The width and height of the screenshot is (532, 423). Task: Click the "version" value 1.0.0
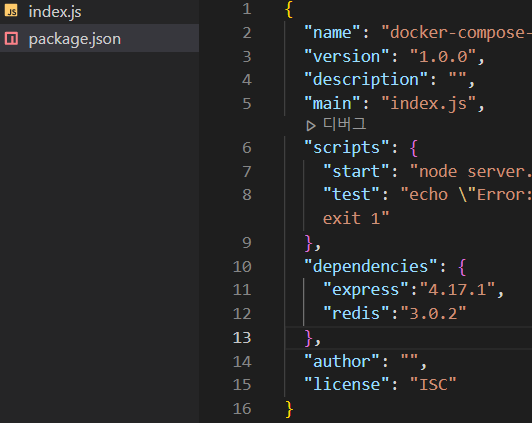[443, 57]
